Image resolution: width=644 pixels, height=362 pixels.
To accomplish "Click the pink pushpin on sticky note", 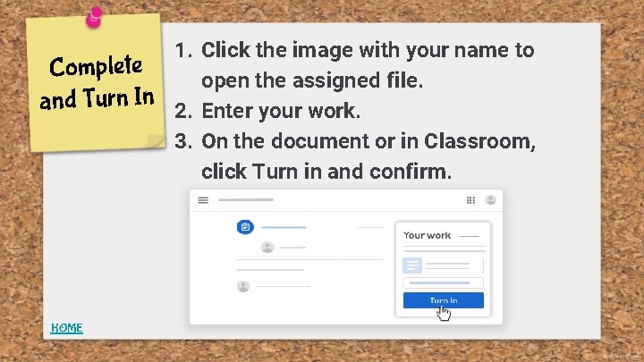I will tap(94, 18).
